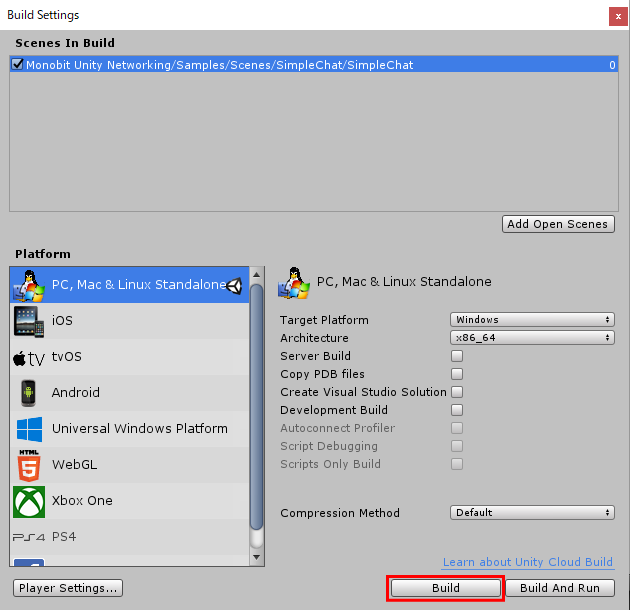Image resolution: width=630 pixels, height=610 pixels.
Task: Select the tvOS platform row
Action: pyautogui.click(x=129, y=357)
